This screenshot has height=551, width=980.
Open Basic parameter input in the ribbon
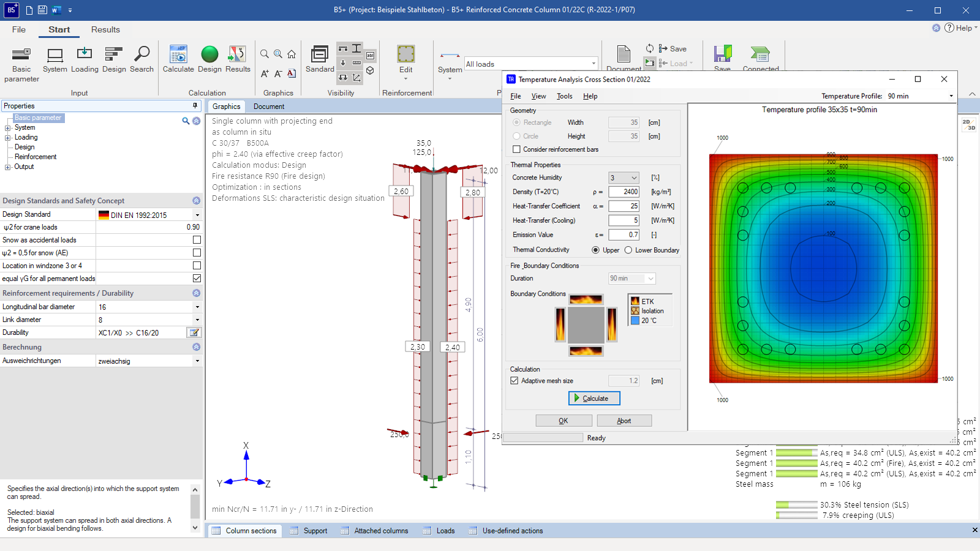(21, 64)
